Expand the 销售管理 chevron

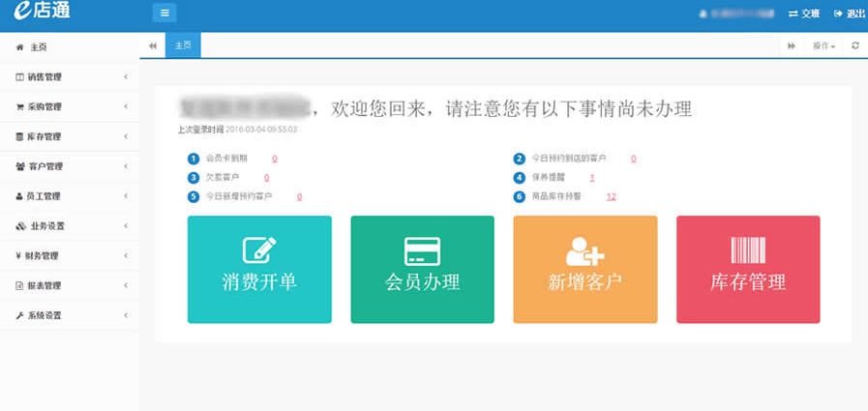tap(126, 77)
